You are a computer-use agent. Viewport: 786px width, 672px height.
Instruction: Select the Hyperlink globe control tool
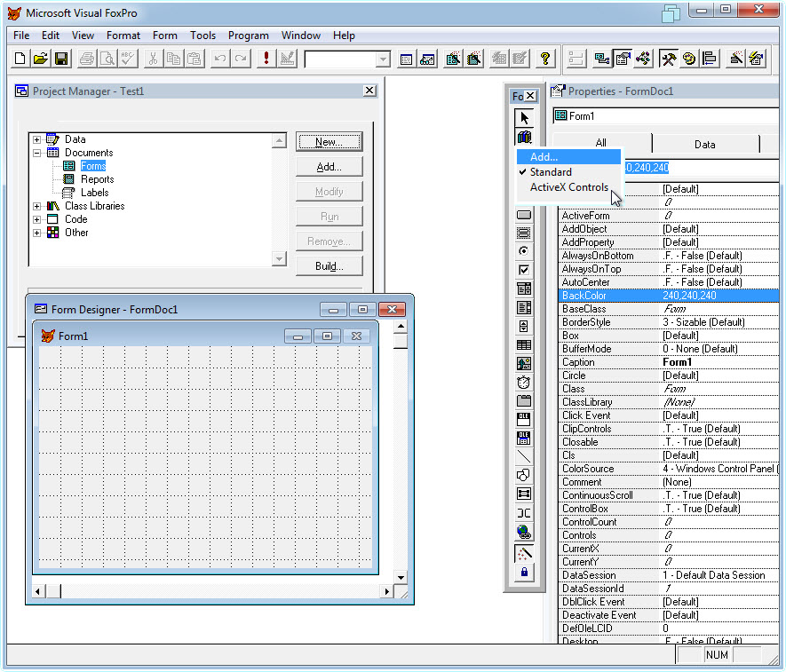pos(524,531)
